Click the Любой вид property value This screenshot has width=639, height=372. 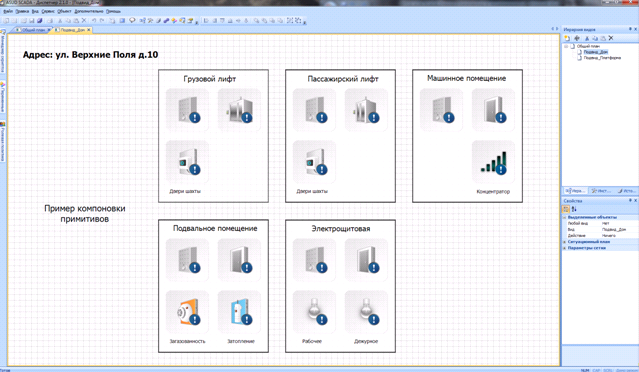pos(619,223)
